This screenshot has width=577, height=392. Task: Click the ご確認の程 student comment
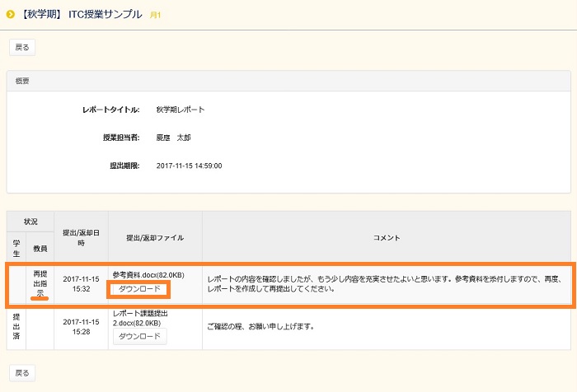click(260, 327)
